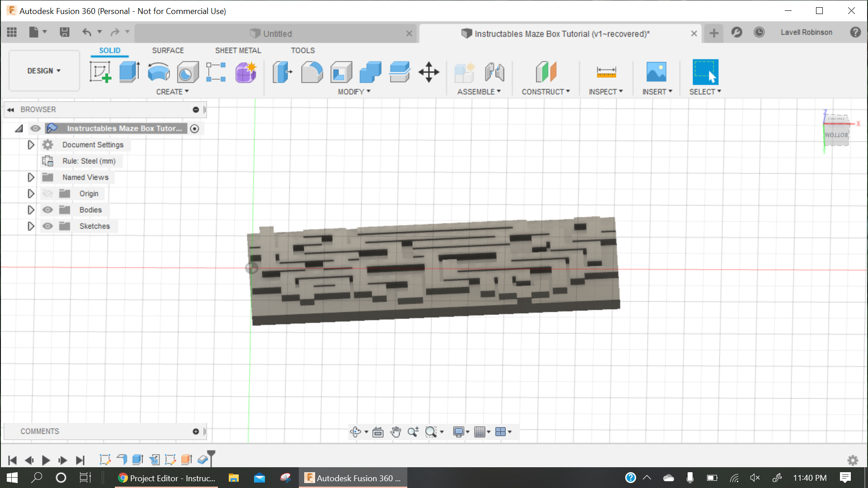The height and width of the screenshot is (488, 868).
Task: Select the Fillet tool
Action: click(x=312, y=72)
